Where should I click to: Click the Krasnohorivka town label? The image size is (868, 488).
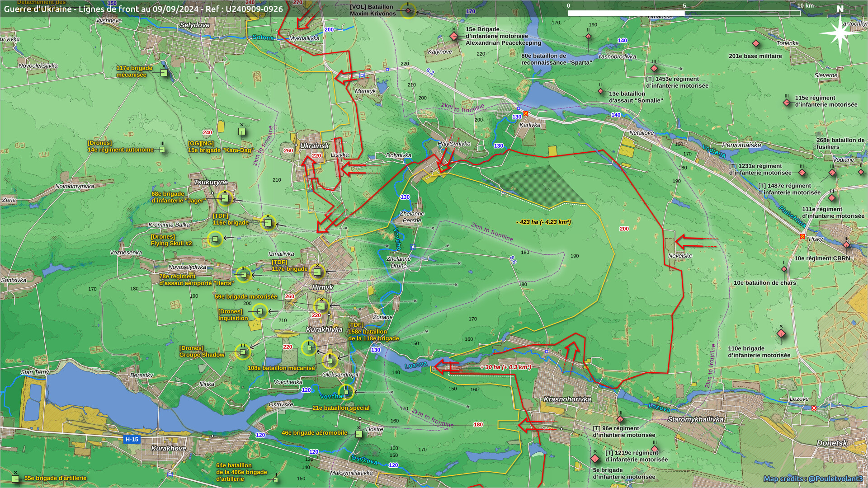567,399
